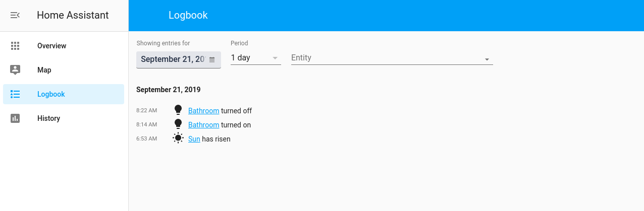Open the Overview menu item
The width and height of the screenshot is (644, 211).
pos(64,46)
